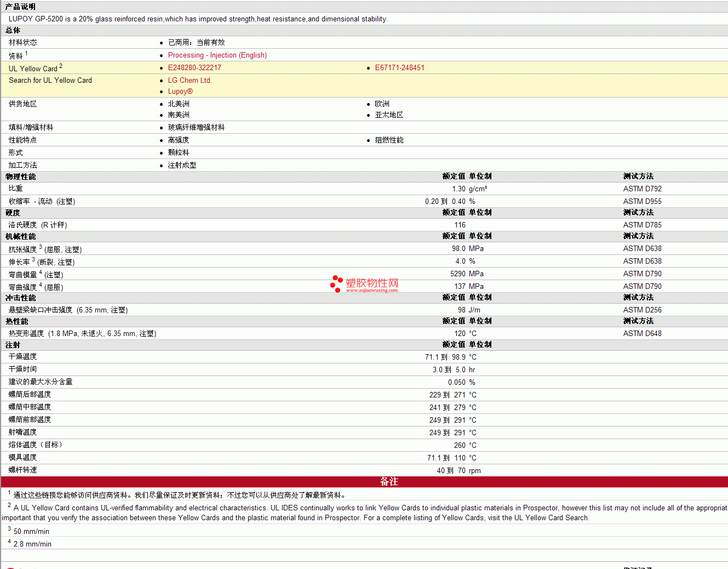
Task: Click the 伸长率 (断裂, 注塑) row label
Action: tap(42, 262)
